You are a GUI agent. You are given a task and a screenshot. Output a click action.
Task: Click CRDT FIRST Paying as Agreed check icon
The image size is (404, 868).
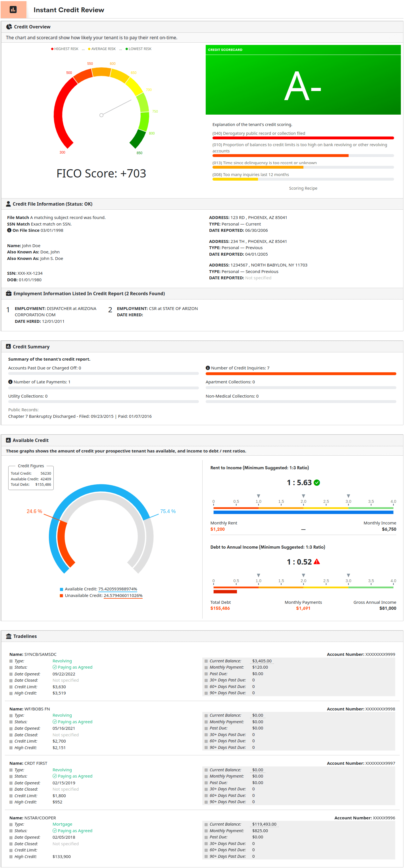(x=55, y=776)
